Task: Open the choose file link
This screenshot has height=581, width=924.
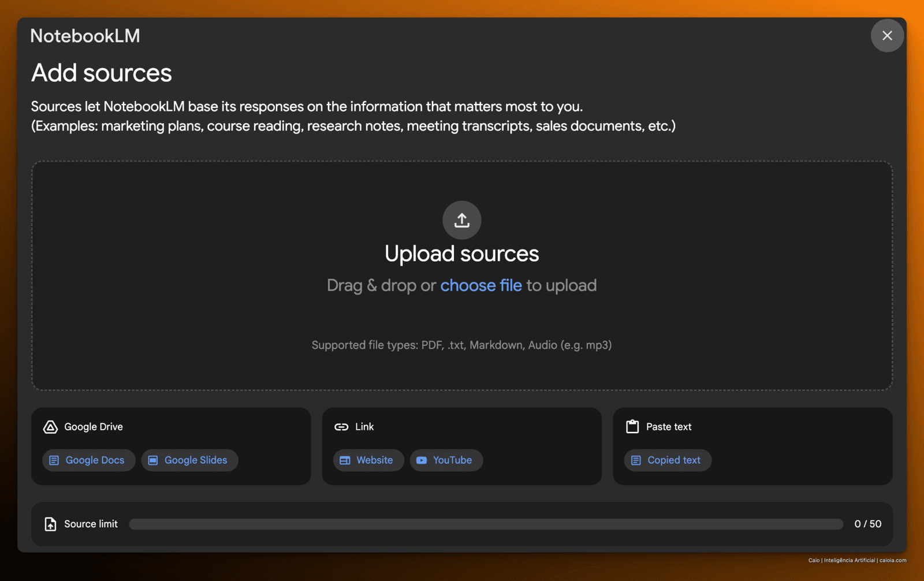Action: click(x=481, y=285)
